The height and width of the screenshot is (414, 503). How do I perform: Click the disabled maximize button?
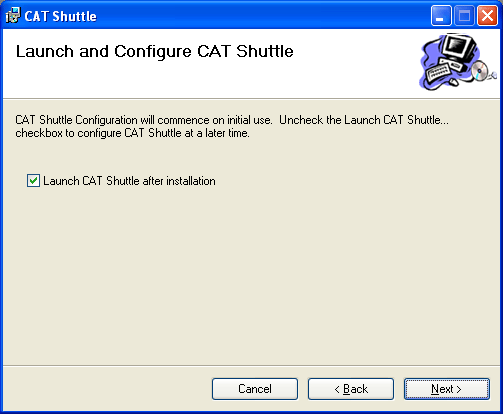464,16
